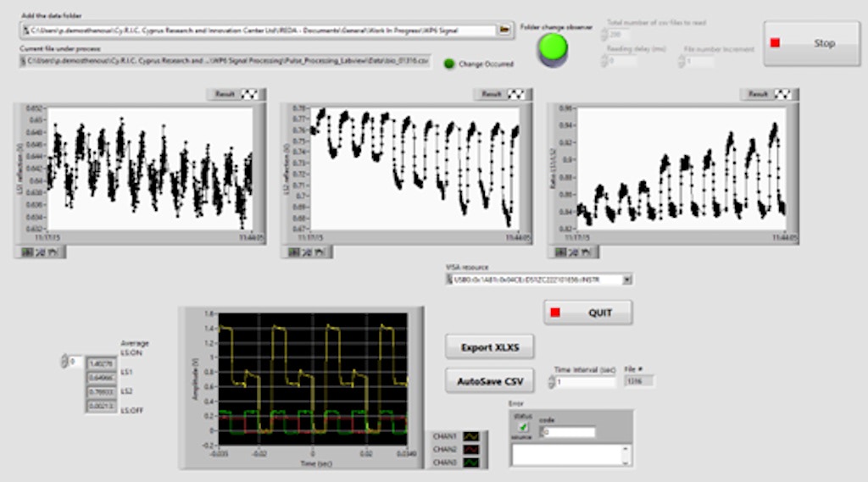
Task: Toggle the Folder change observer green LED
Action: tap(553, 47)
